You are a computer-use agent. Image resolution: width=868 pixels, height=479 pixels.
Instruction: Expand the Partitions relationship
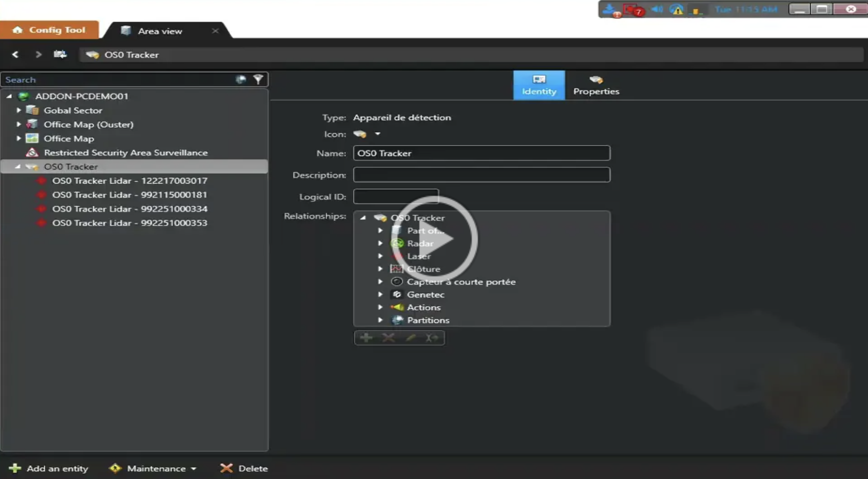click(x=381, y=320)
